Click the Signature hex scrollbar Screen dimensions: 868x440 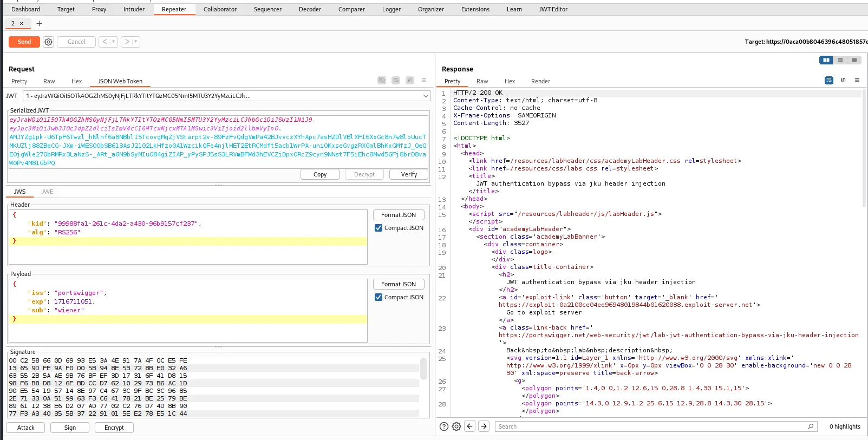tap(423, 369)
